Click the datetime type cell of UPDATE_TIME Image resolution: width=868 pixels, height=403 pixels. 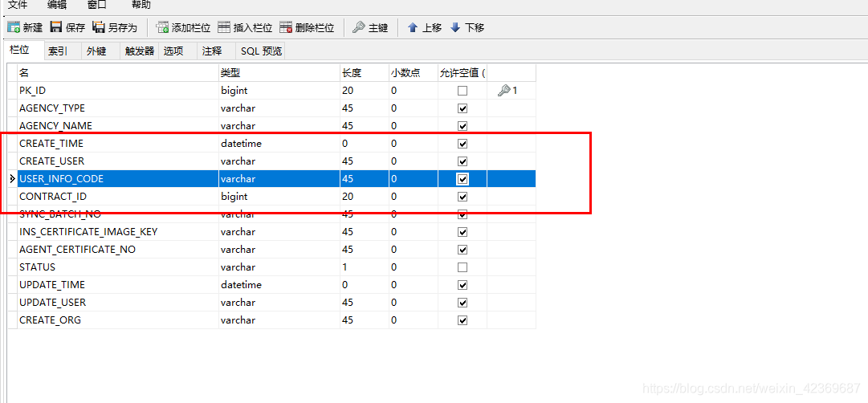[x=279, y=285]
